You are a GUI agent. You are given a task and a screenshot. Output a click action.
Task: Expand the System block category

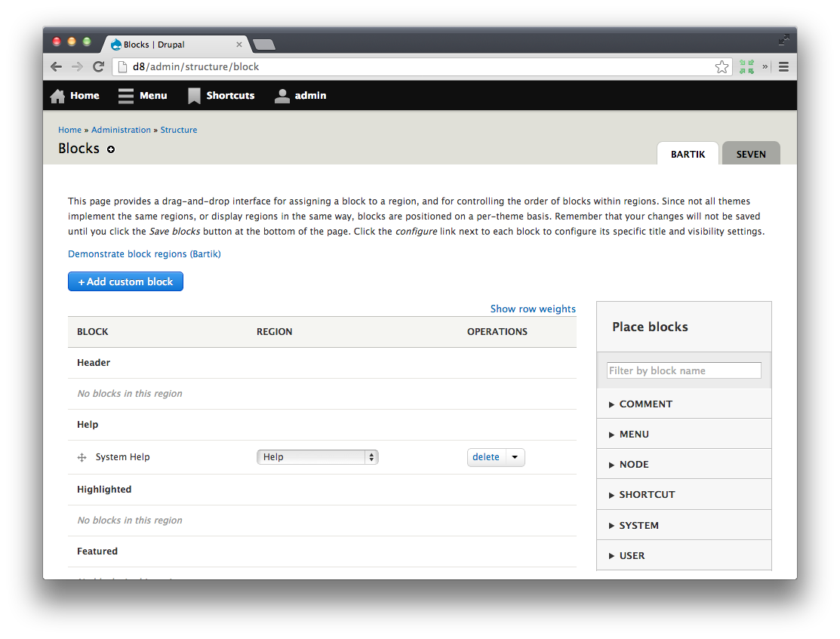pyautogui.click(x=684, y=525)
